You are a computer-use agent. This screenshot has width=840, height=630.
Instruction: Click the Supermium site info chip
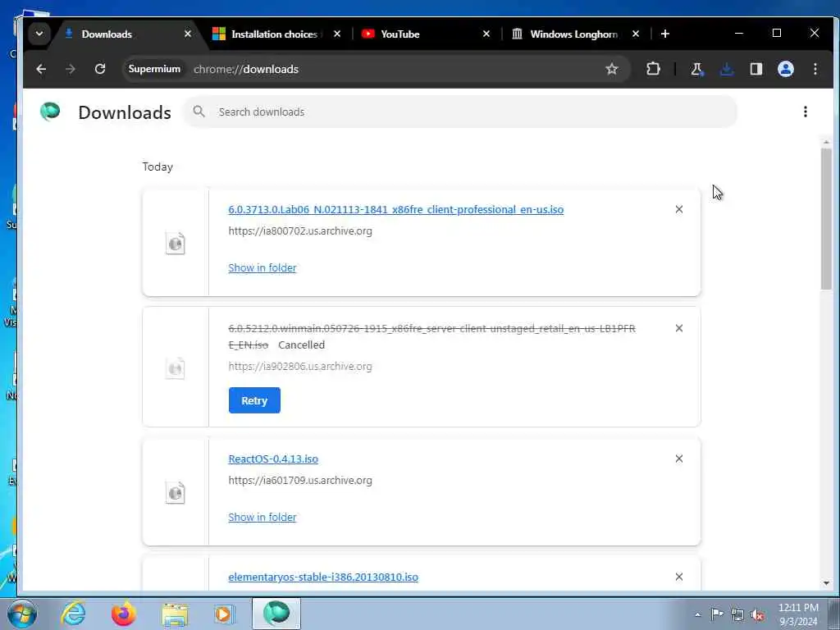(154, 69)
